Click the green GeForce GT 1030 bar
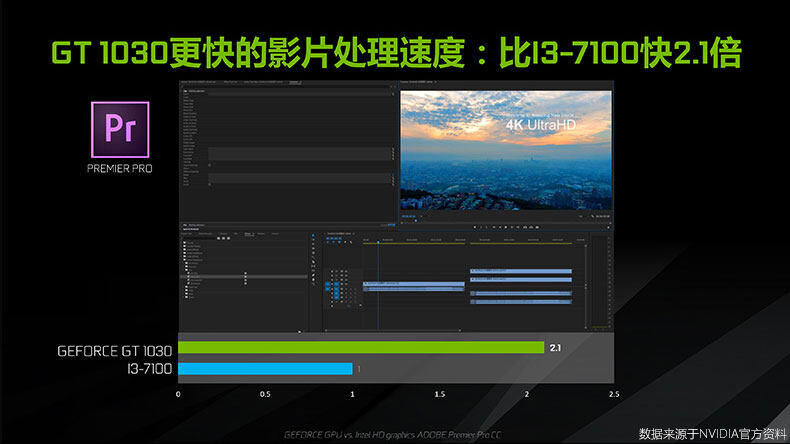Image resolution: width=790 pixels, height=444 pixels. click(361, 348)
